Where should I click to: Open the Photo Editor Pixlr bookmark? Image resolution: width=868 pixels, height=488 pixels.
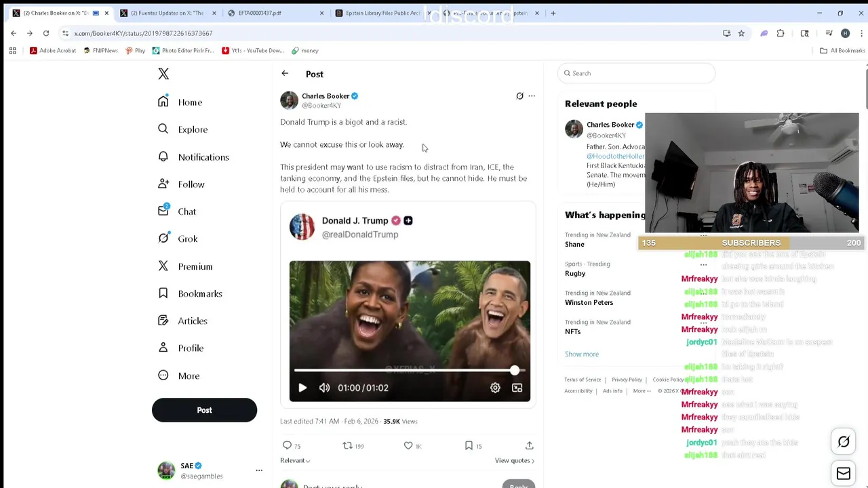(x=183, y=50)
